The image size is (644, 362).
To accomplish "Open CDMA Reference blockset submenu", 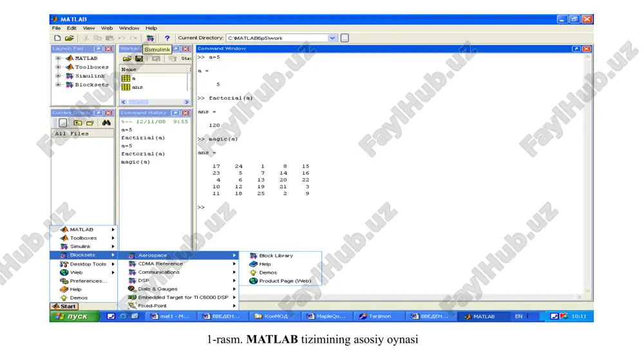I will click(178, 264).
